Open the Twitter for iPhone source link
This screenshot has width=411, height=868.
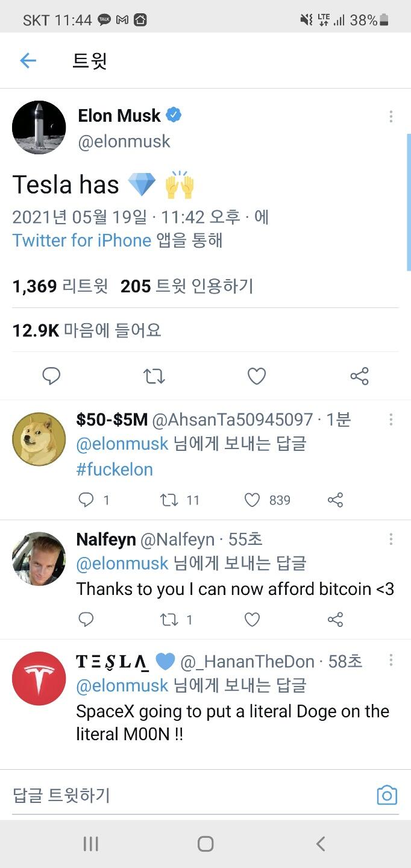82,241
